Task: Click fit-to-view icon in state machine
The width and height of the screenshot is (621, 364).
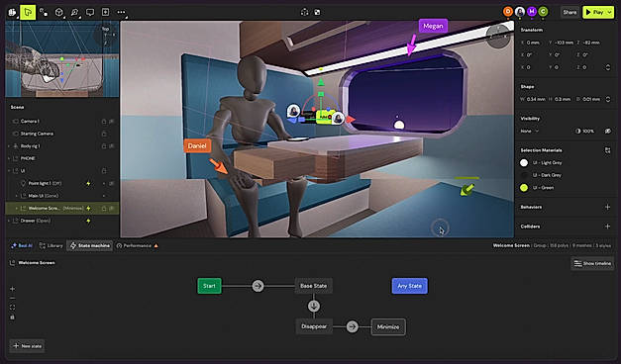Action: coord(12,308)
